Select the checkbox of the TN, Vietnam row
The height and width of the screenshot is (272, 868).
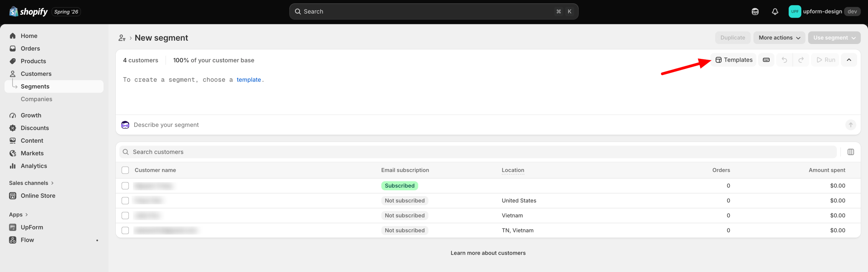[x=125, y=231]
